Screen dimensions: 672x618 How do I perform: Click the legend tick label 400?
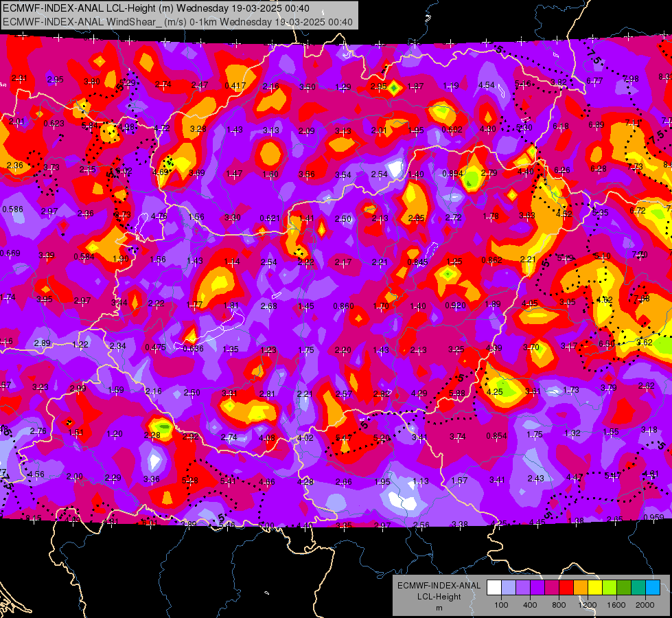click(x=530, y=605)
